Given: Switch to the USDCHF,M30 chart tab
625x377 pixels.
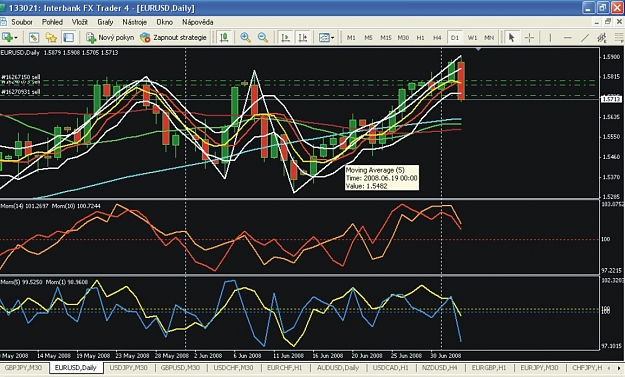Looking at the screenshot, I should click(233, 368).
